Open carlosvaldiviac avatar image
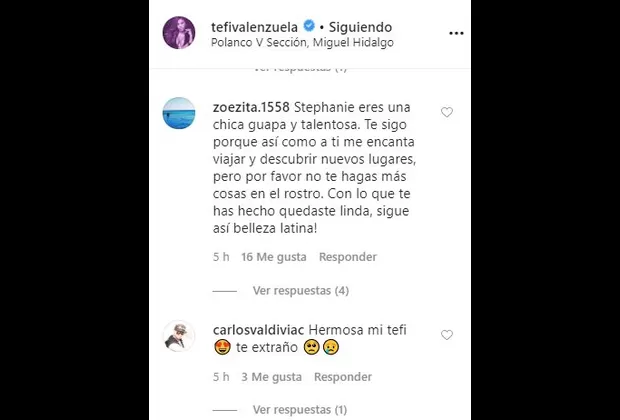Screen dimensions: 620x420 pyautogui.click(x=179, y=336)
